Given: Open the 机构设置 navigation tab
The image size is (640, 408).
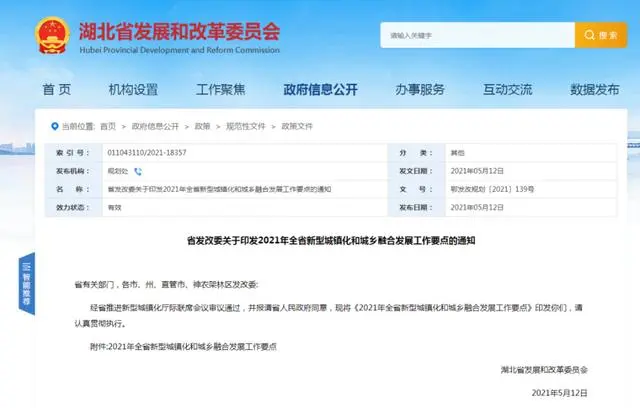Looking at the screenshot, I should [133, 89].
